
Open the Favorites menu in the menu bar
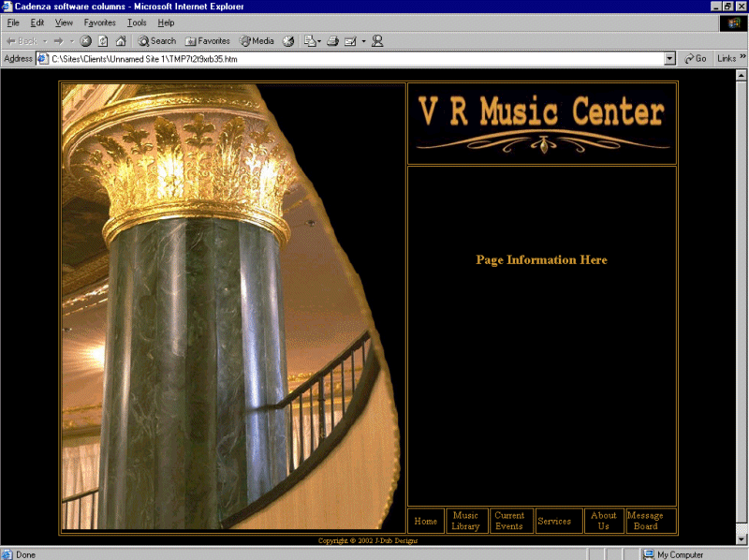coord(100,22)
